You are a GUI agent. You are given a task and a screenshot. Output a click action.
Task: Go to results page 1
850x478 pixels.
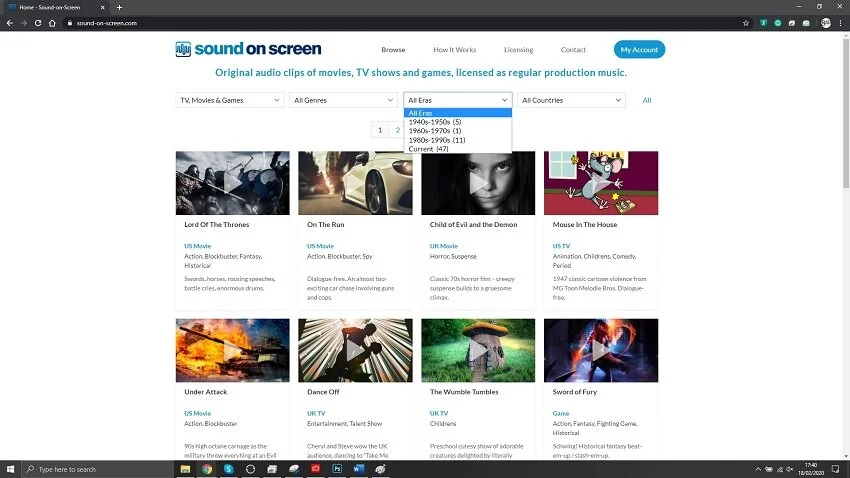click(380, 130)
